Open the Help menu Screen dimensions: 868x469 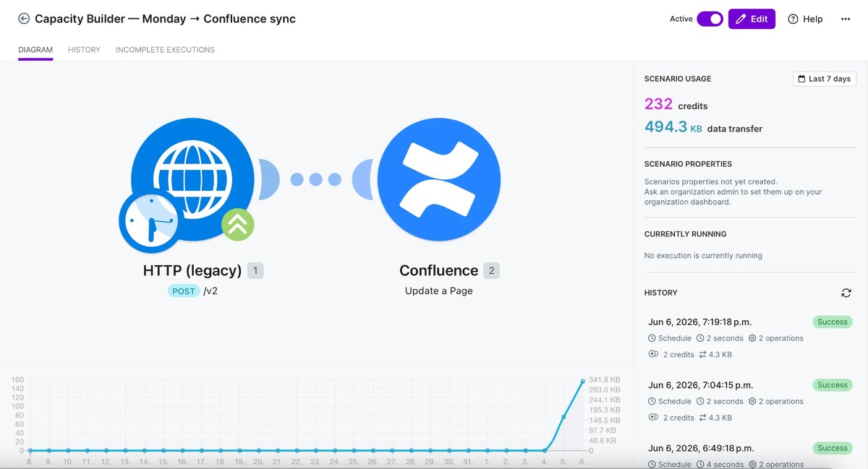pos(805,19)
